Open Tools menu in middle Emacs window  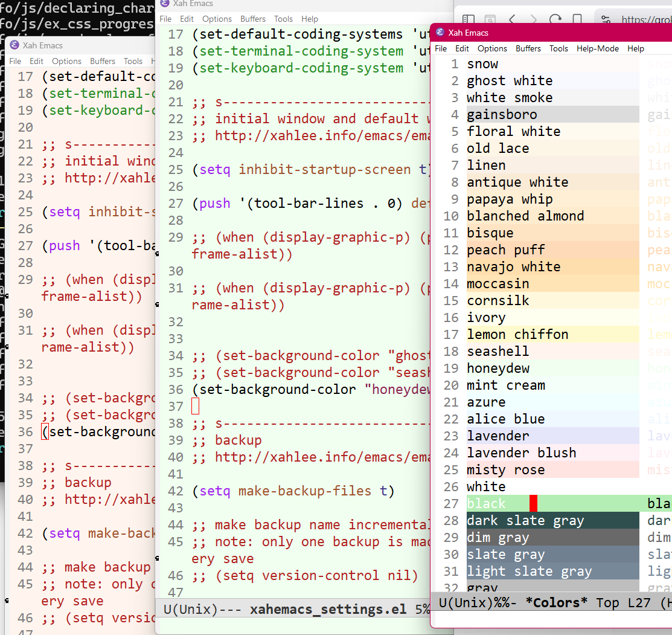click(x=283, y=19)
